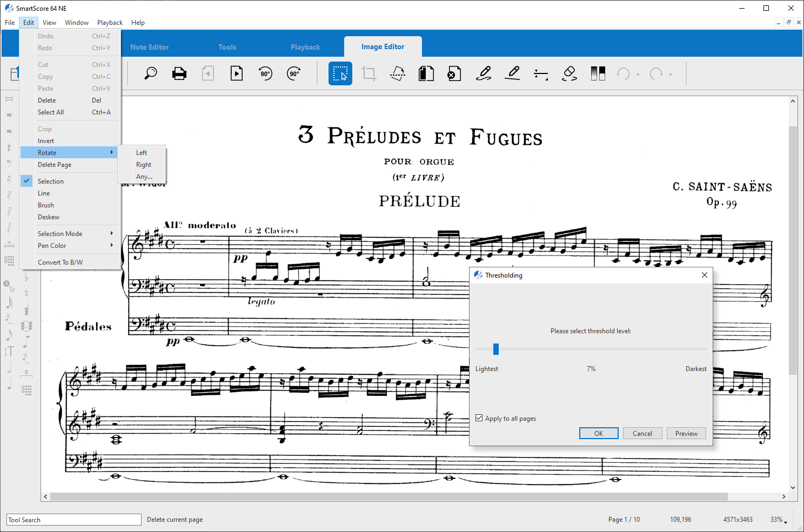
Task: Click the Tool Search input field
Action: [x=74, y=520]
